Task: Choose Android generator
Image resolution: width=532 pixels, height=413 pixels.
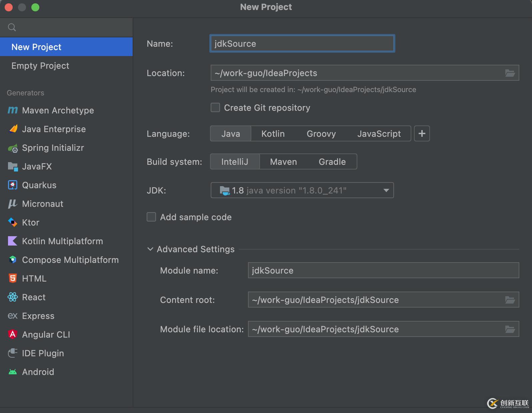Action: (66, 372)
